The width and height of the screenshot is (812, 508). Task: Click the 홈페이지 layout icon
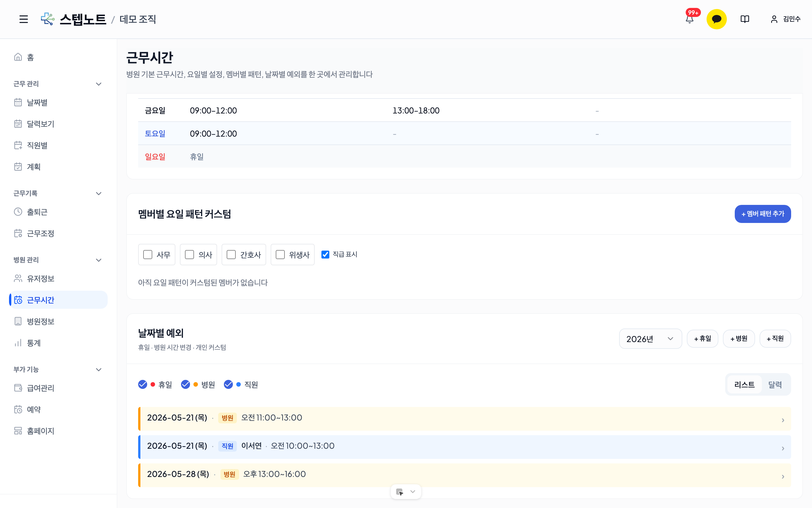[18, 431]
